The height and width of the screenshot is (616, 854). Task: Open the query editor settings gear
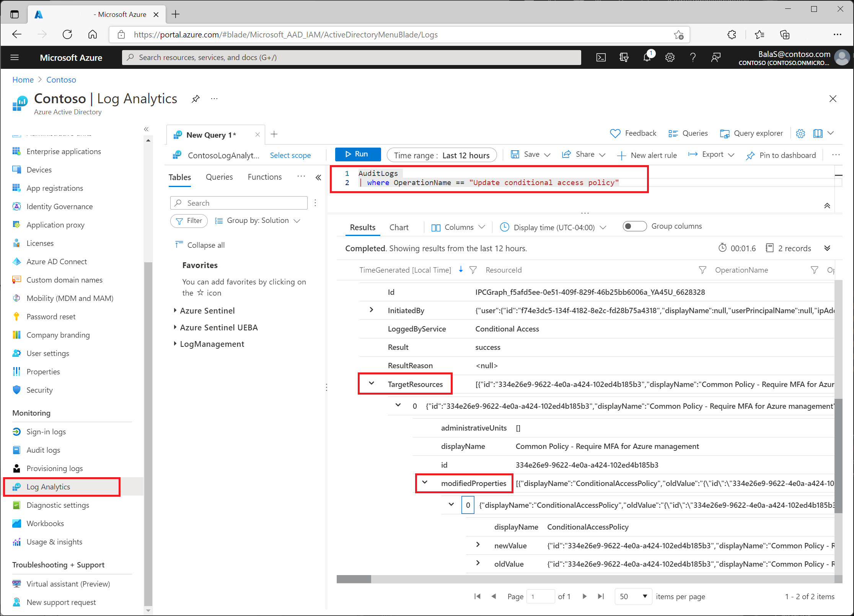[800, 133]
